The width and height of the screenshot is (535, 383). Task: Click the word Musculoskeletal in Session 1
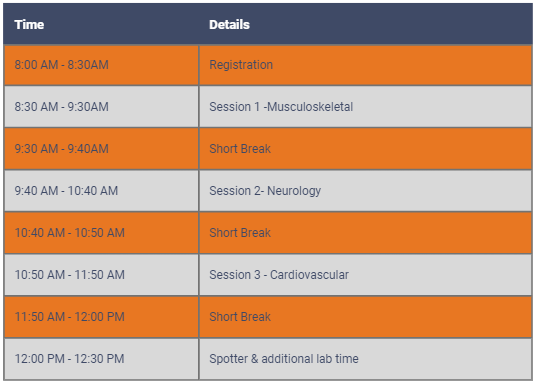(310, 107)
